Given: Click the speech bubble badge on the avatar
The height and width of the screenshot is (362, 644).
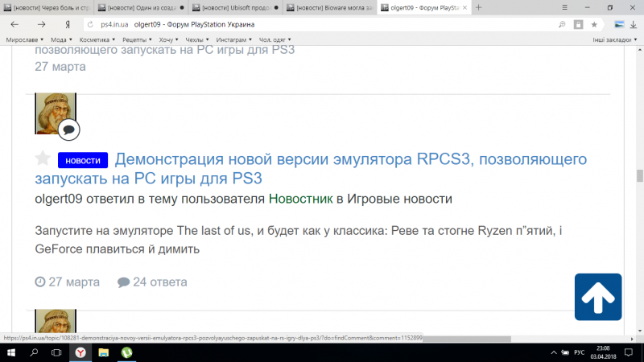Looking at the screenshot, I should (68, 130).
